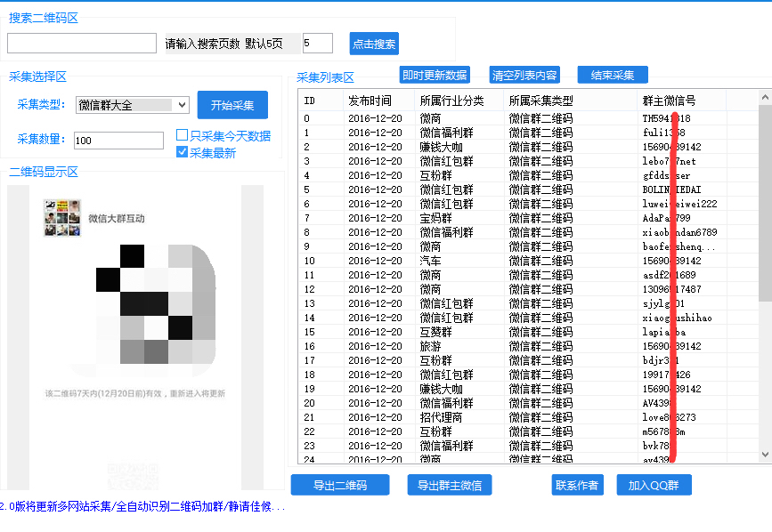Click the 即时更新数据 button

pos(435,75)
